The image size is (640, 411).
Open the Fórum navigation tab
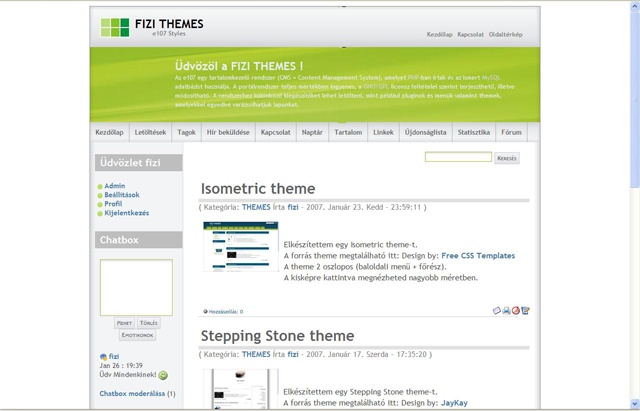[511, 132]
